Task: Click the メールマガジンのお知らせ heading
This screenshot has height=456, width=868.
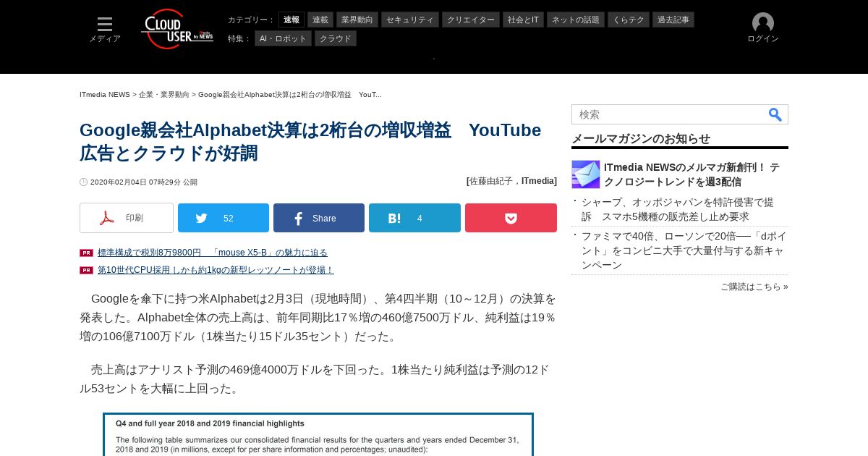Action: click(641, 138)
